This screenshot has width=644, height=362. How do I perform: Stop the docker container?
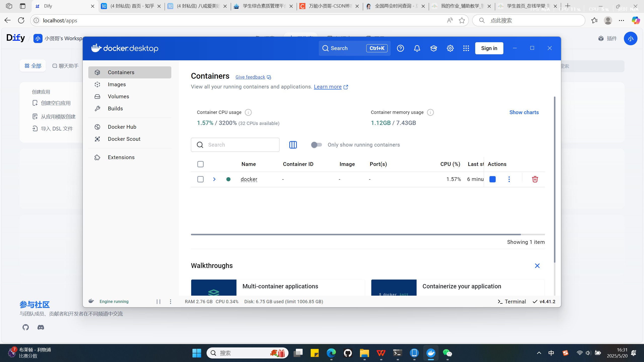click(492, 179)
